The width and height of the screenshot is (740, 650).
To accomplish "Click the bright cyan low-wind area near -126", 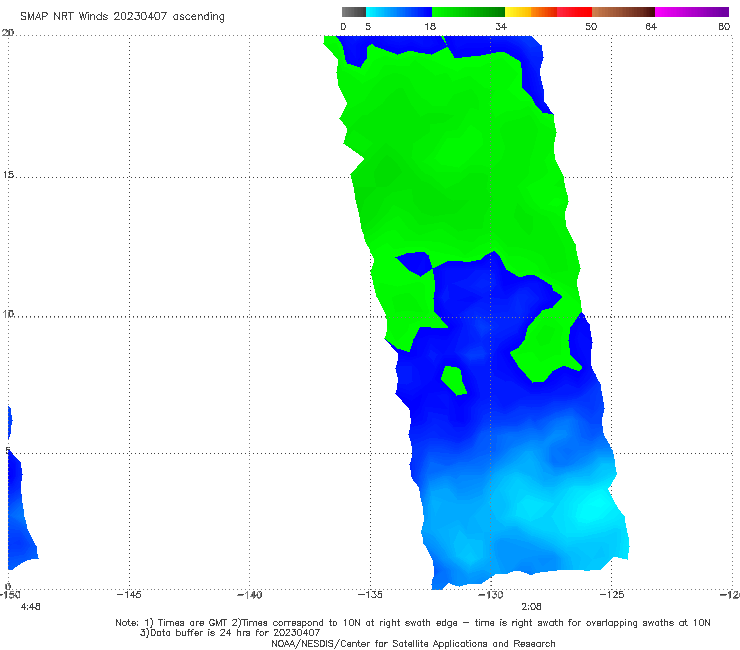I will 592,510.
